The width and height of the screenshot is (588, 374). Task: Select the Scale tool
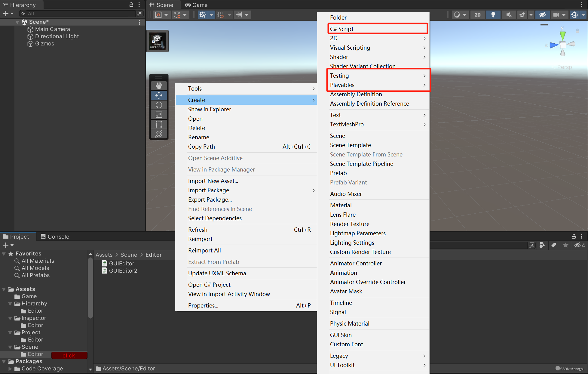tap(159, 115)
